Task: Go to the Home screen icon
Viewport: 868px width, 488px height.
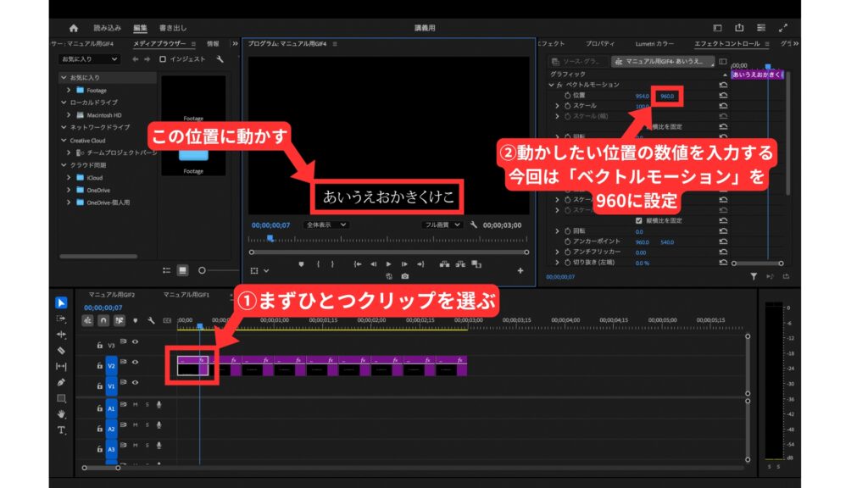Action: tap(74, 28)
